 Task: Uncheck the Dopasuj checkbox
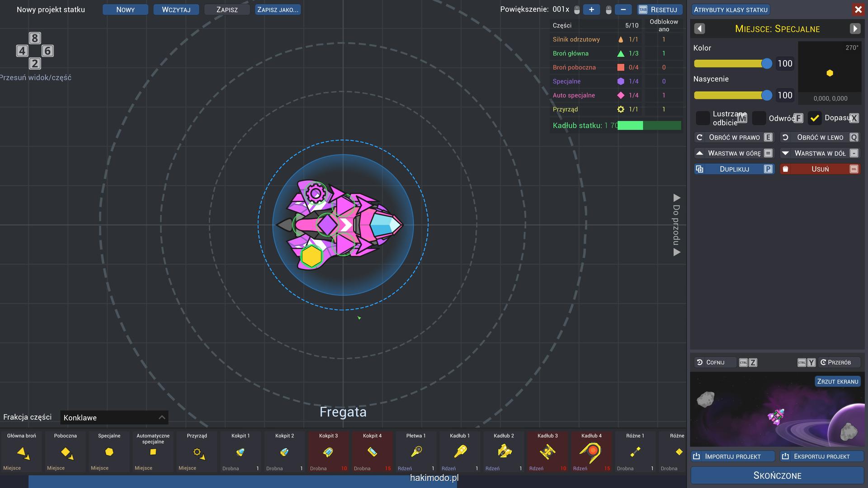tap(815, 118)
